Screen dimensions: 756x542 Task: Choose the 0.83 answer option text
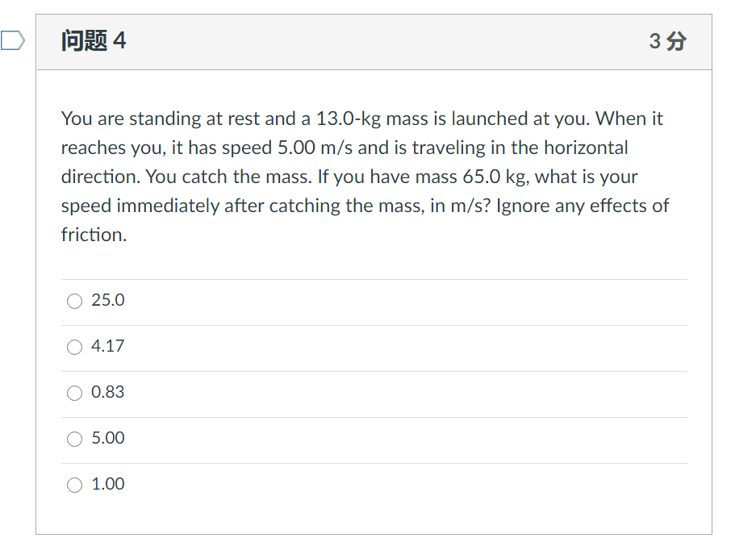click(108, 392)
